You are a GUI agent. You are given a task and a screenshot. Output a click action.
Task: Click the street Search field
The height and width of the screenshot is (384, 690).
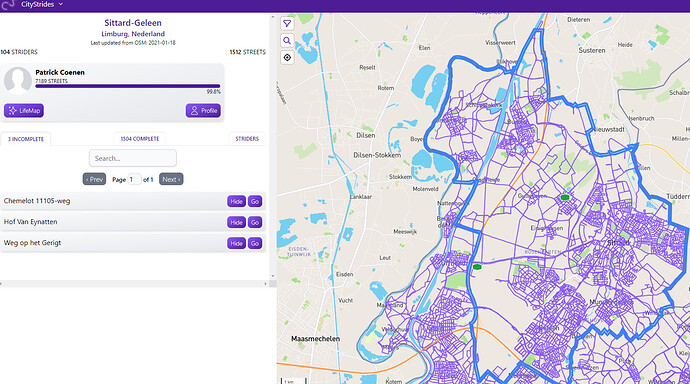click(132, 158)
